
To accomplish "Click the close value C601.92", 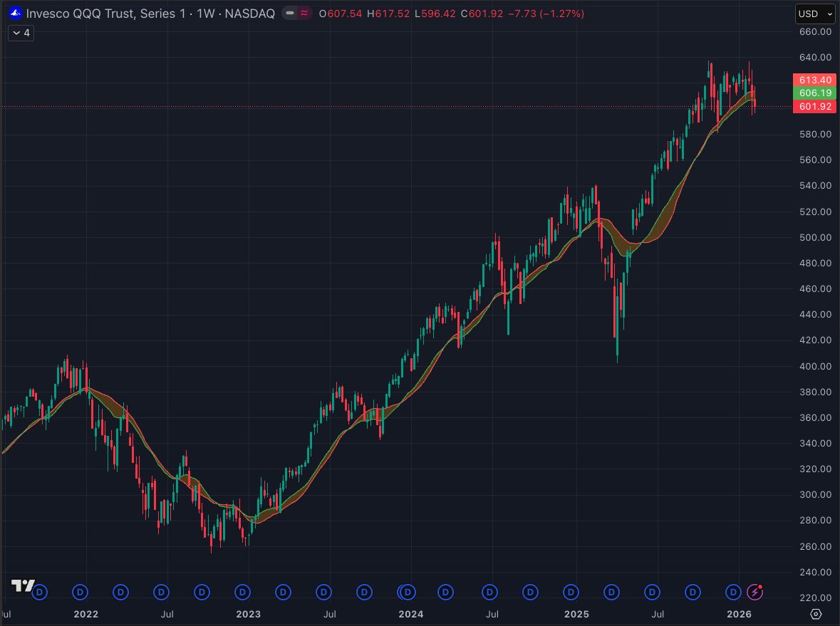I will (482, 14).
